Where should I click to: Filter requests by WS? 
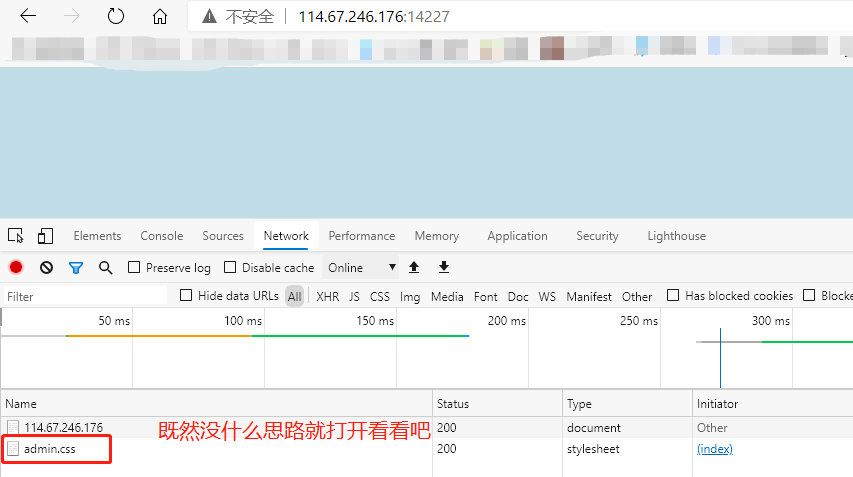pos(547,296)
